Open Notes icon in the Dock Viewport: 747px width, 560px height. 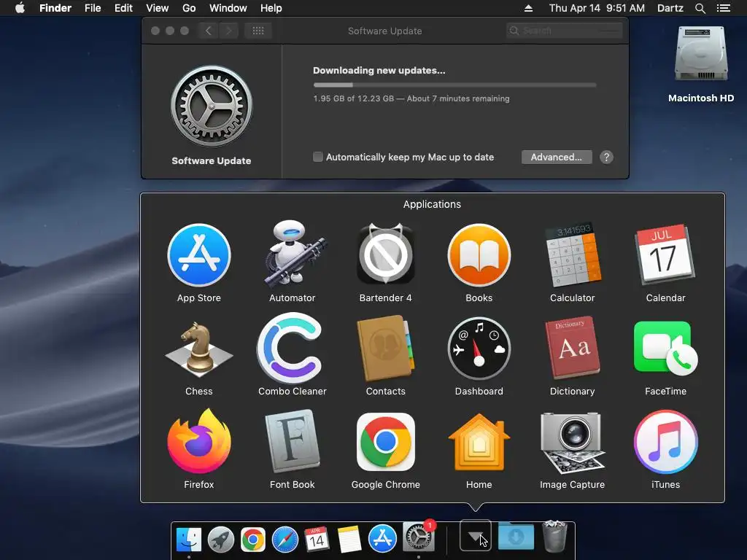pyautogui.click(x=349, y=540)
